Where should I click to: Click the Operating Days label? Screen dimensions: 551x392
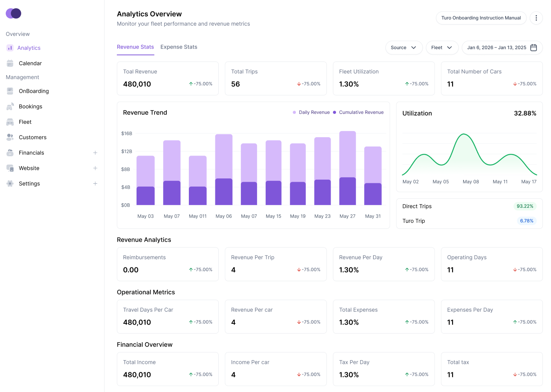click(467, 257)
